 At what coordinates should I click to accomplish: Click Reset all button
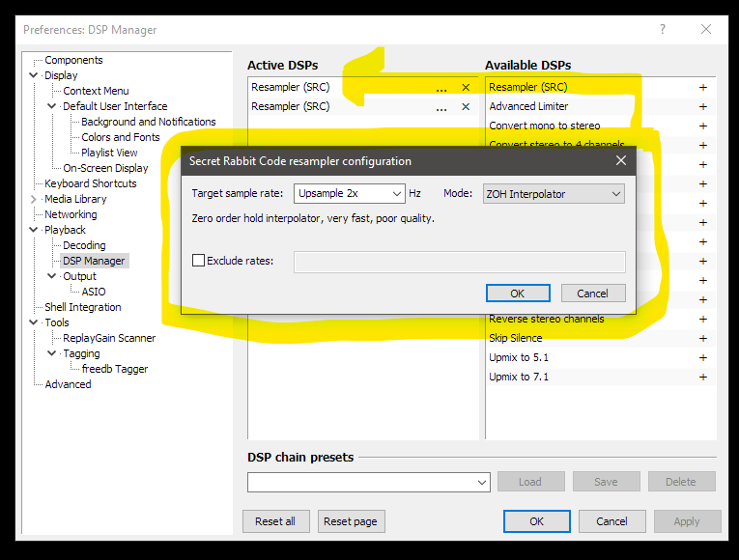pos(275,521)
